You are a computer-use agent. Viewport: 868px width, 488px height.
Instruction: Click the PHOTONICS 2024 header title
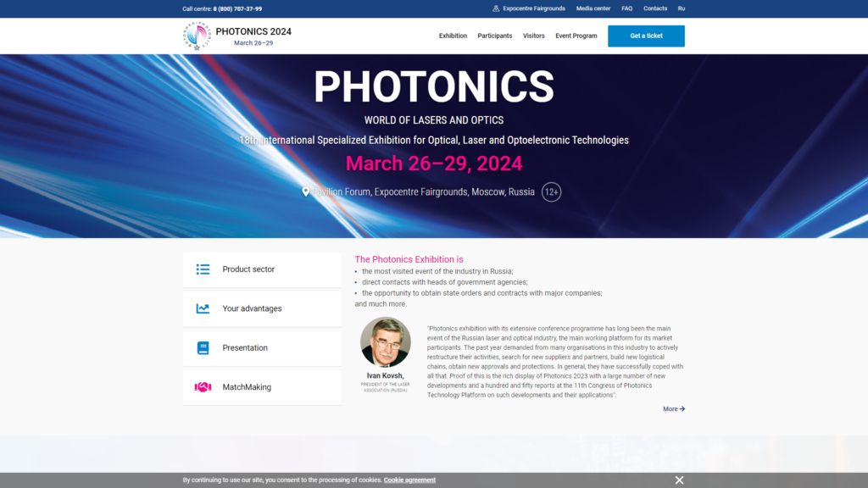click(x=253, y=31)
